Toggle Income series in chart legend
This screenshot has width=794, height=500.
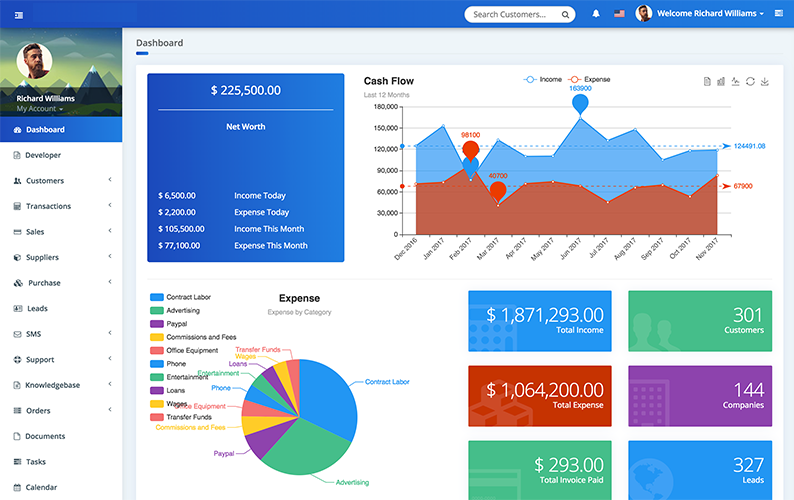click(543, 80)
